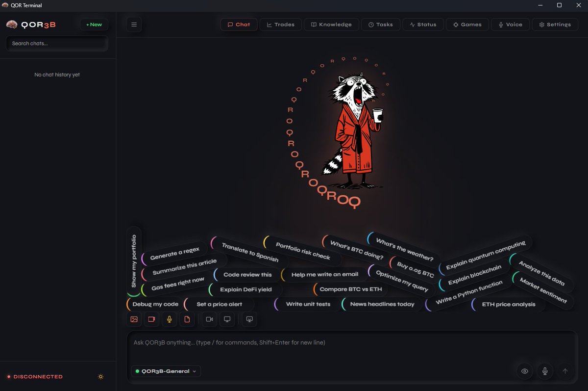The height and width of the screenshot is (391, 588).
Task: Click the yellow microphone audio attachment icon
Action: (x=169, y=319)
